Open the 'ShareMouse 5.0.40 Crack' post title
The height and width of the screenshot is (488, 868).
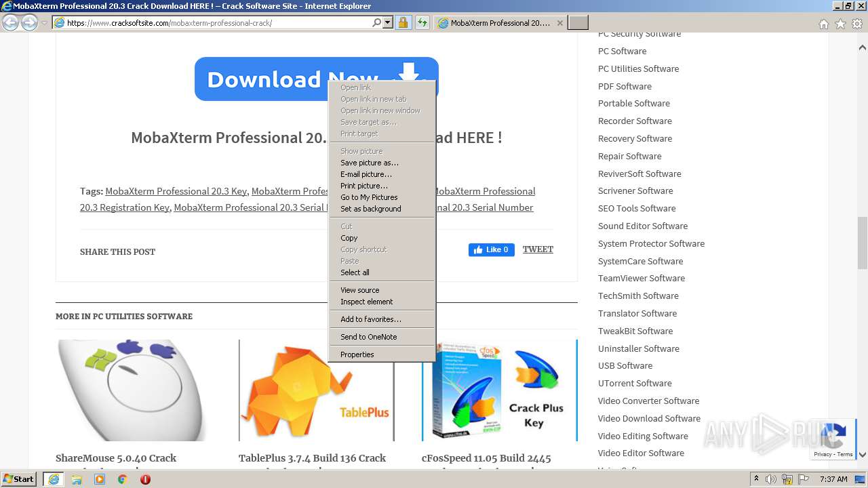(x=116, y=458)
